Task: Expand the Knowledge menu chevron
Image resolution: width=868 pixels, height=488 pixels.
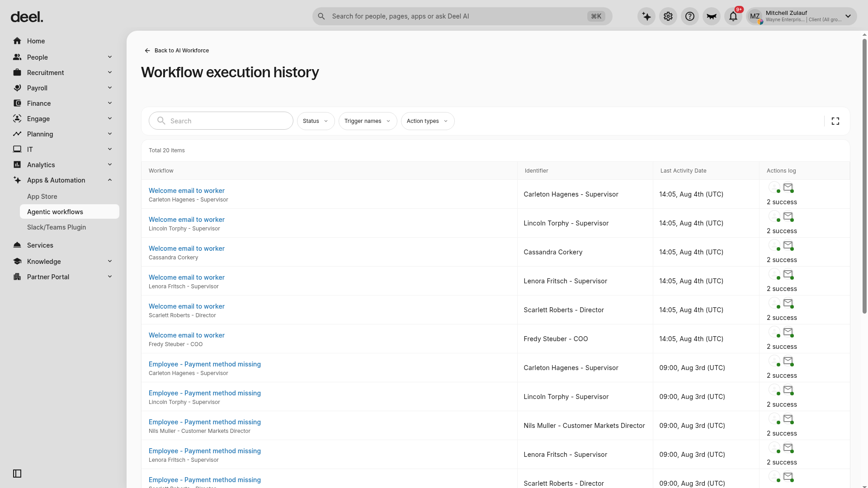Action: tap(110, 261)
